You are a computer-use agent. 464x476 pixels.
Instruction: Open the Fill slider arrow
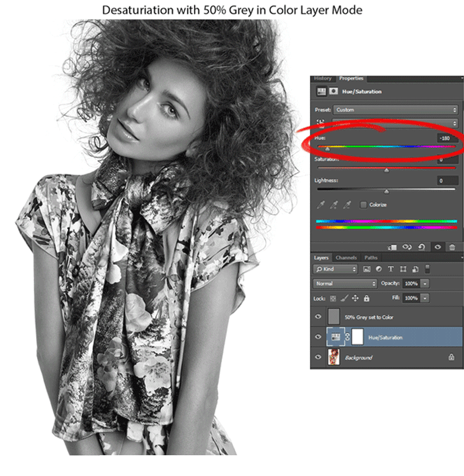click(x=425, y=298)
